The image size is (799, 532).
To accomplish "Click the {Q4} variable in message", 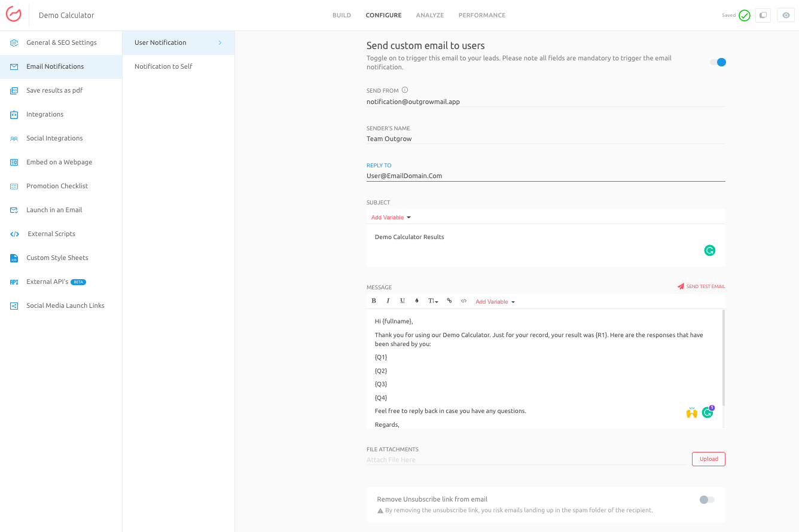I will click(381, 398).
